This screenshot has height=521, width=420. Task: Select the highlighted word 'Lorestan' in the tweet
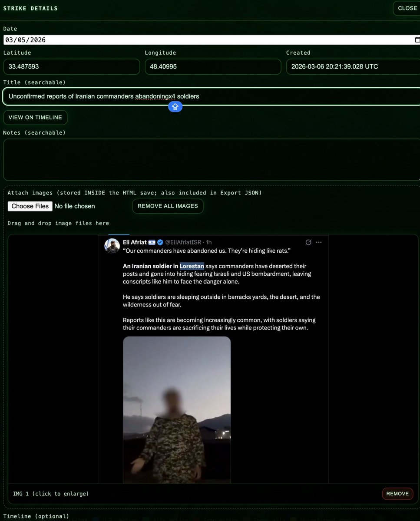coord(192,266)
